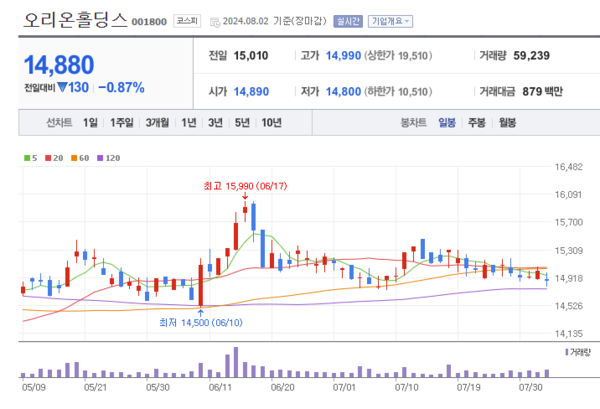The height and width of the screenshot is (409, 600).
Task: Click the down-triangle icon beside 130
Action: 62,87
